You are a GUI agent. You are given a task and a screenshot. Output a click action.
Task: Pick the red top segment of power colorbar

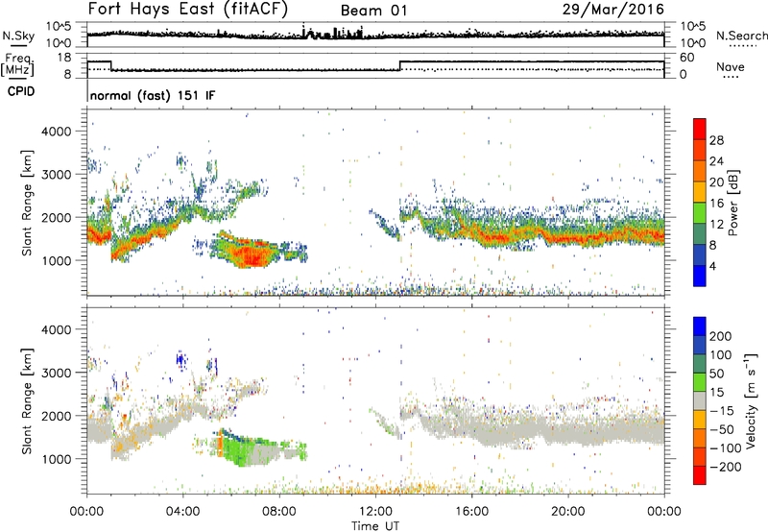700,130
